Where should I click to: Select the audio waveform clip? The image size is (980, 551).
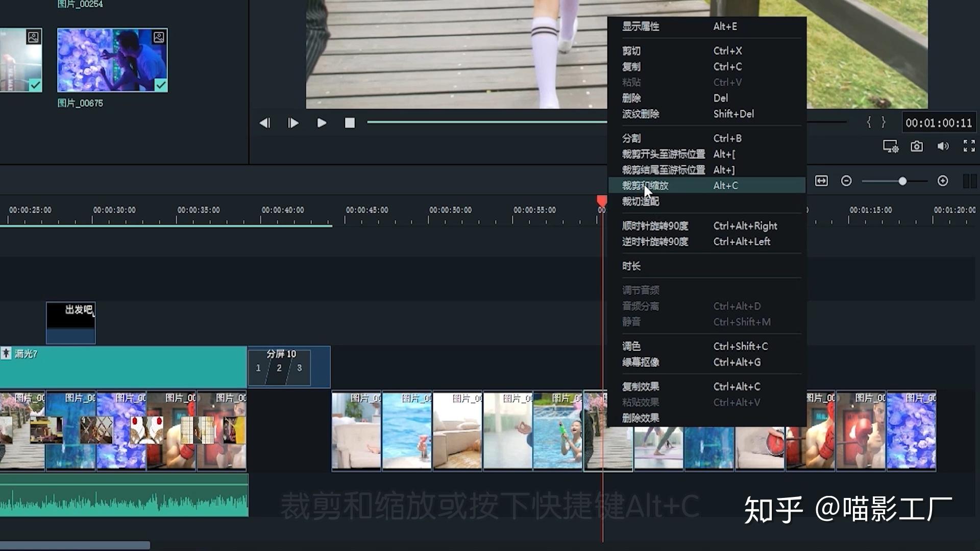124,495
